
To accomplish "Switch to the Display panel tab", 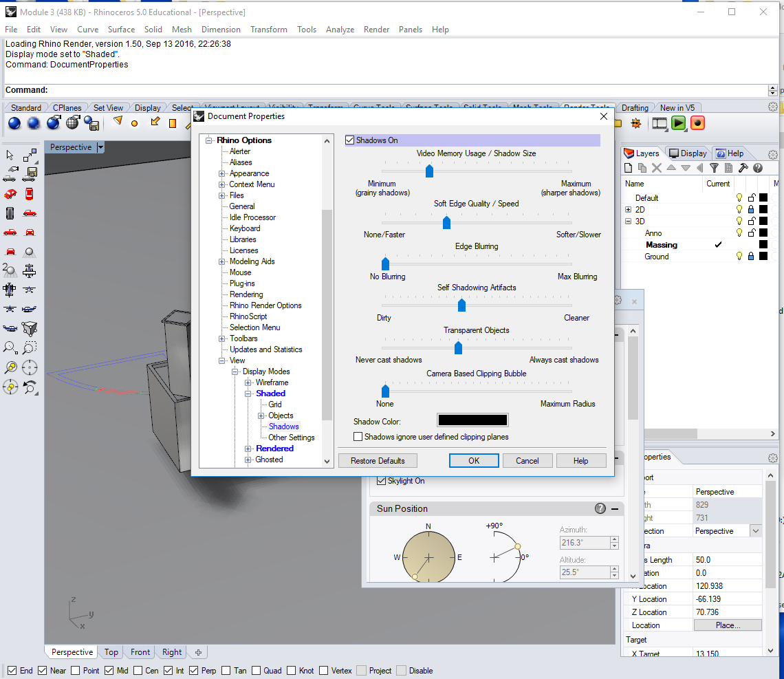I will pos(688,153).
